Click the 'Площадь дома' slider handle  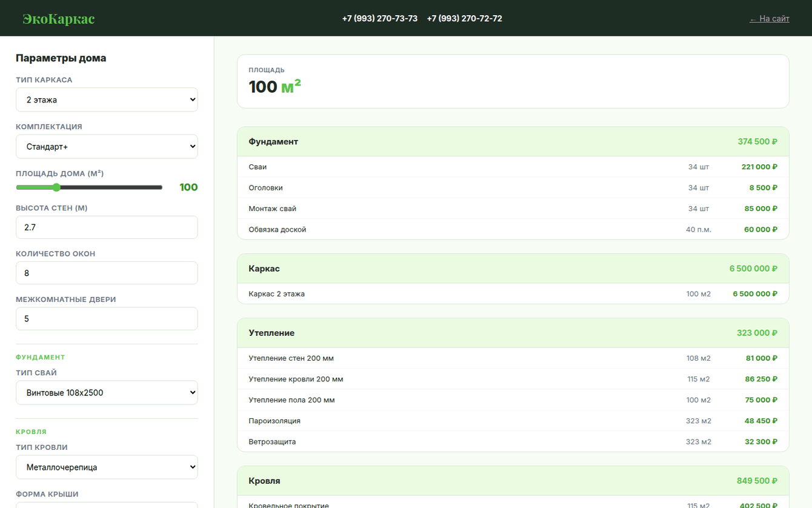pyautogui.click(x=56, y=187)
